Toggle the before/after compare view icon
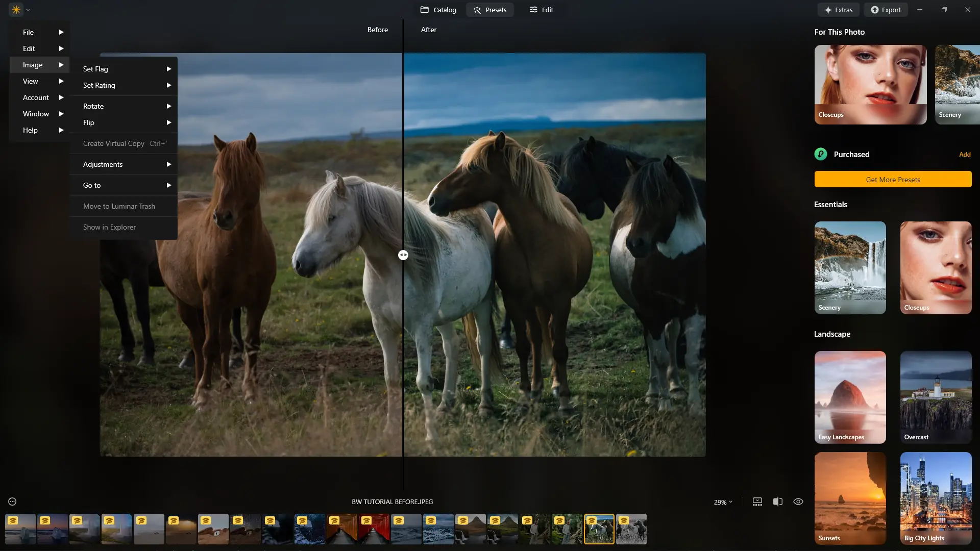Viewport: 980px width, 551px height. tap(778, 502)
